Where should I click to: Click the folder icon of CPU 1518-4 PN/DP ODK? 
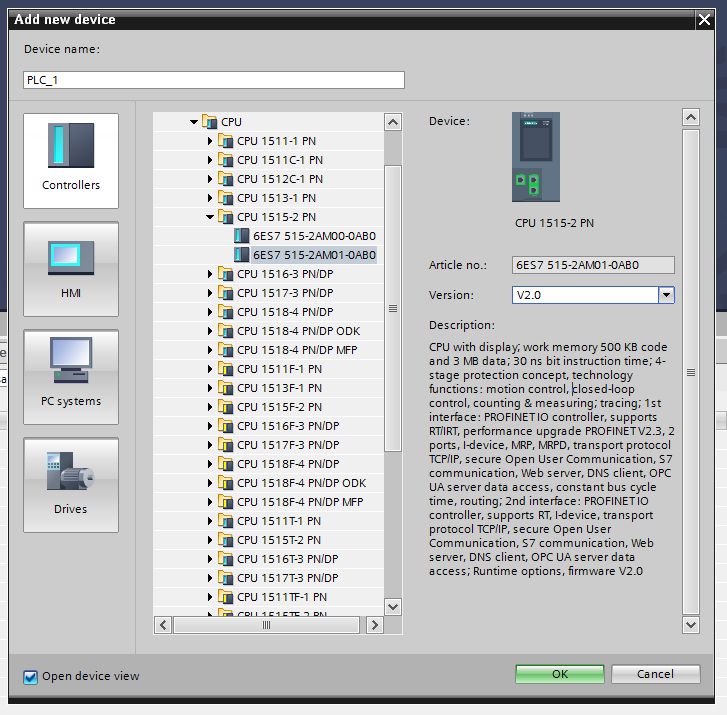[x=225, y=331]
